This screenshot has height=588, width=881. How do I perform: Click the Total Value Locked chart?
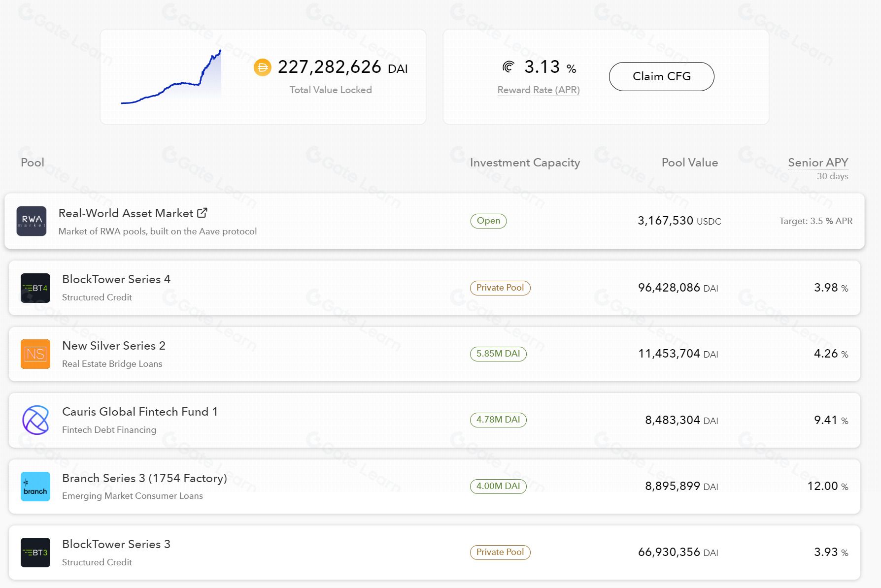[x=171, y=76]
